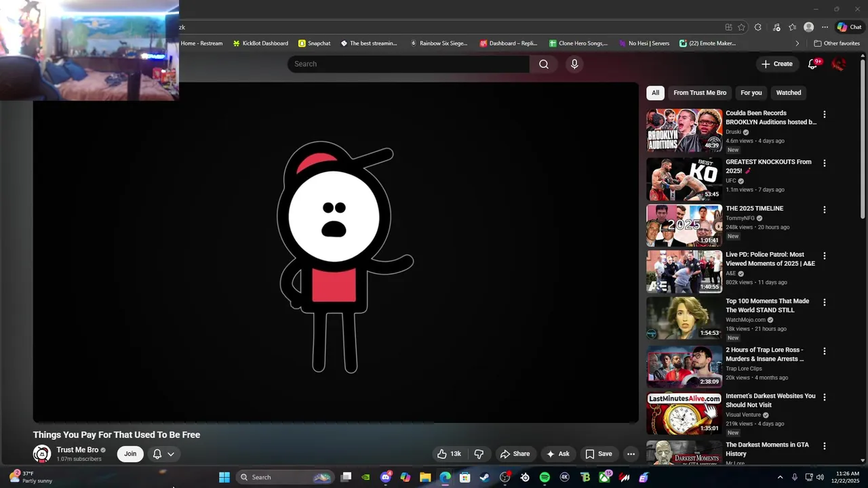The height and width of the screenshot is (488, 868).
Task: Like the video with 13k likes
Action: point(448,454)
